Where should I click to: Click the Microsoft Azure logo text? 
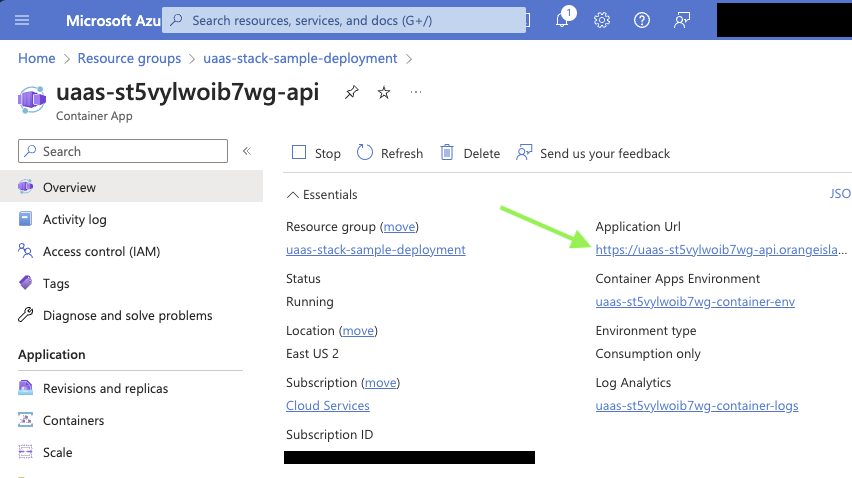coord(113,21)
